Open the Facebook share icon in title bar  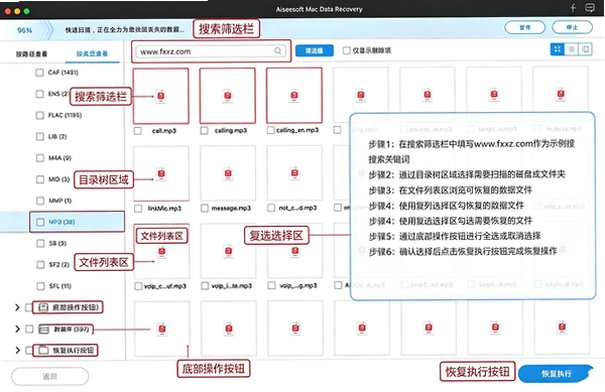coord(573,8)
